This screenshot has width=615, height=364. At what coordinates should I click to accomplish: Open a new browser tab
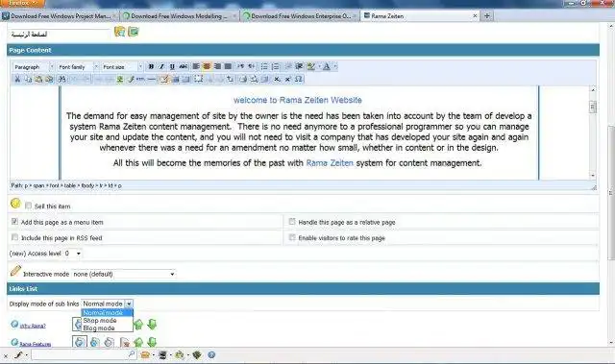click(x=487, y=16)
